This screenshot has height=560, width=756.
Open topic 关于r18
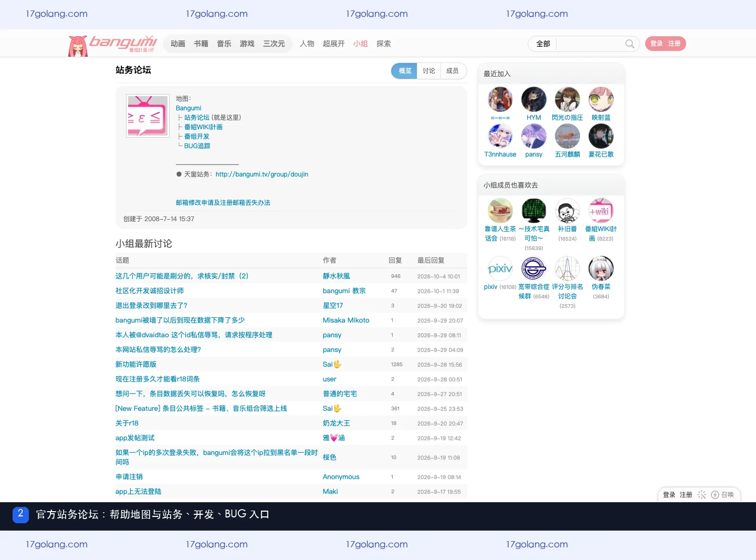pos(127,423)
